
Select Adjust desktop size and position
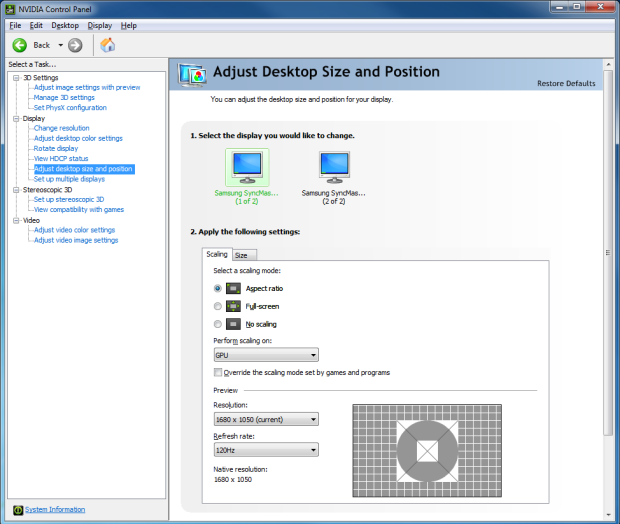pyautogui.click(x=83, y=169)
